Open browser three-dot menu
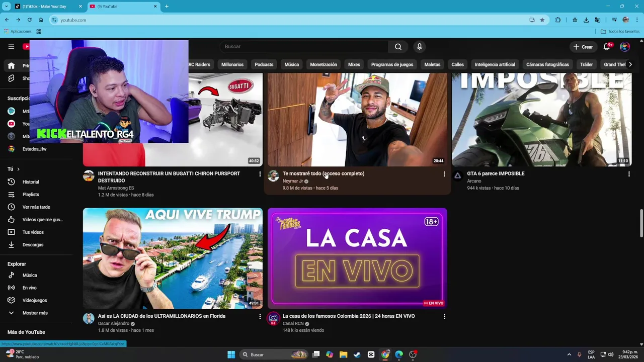The width and height of the screenshot is (644, 362). point(637,20)
